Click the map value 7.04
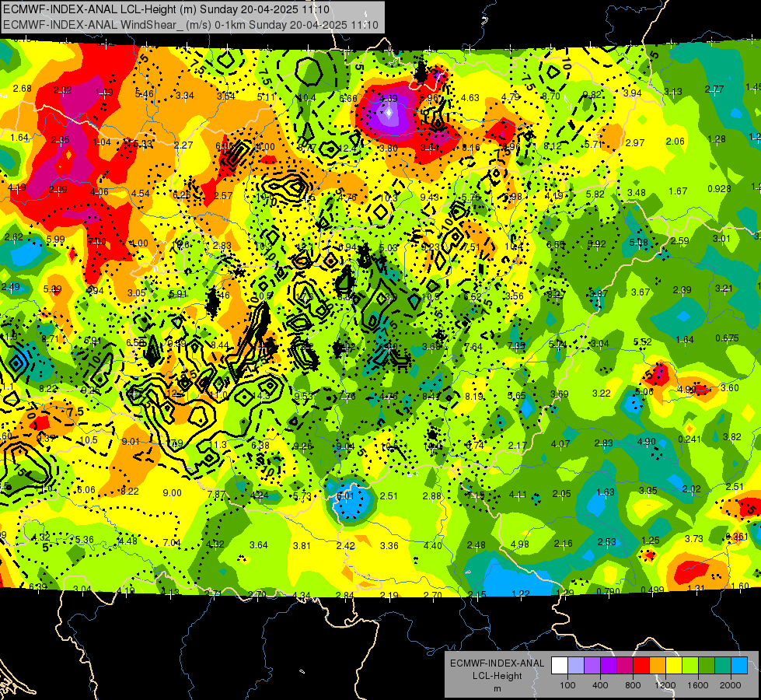 coord(172,543)
